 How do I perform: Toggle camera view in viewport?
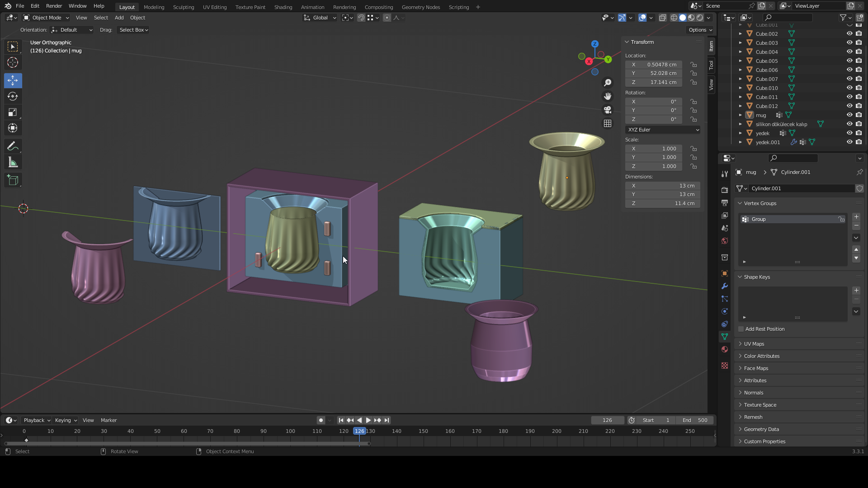(x=608, y=110)
